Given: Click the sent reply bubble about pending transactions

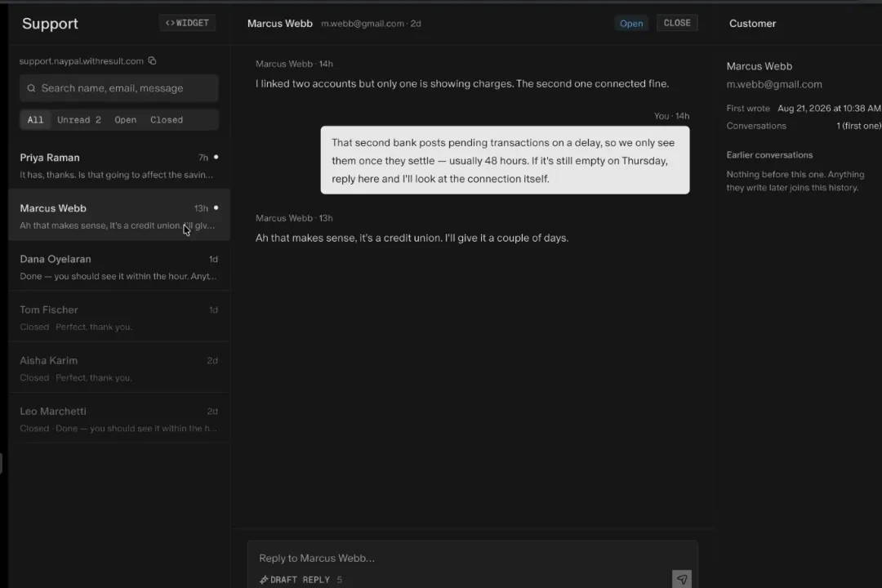Looking at the screenshot, I should [506, 160].
